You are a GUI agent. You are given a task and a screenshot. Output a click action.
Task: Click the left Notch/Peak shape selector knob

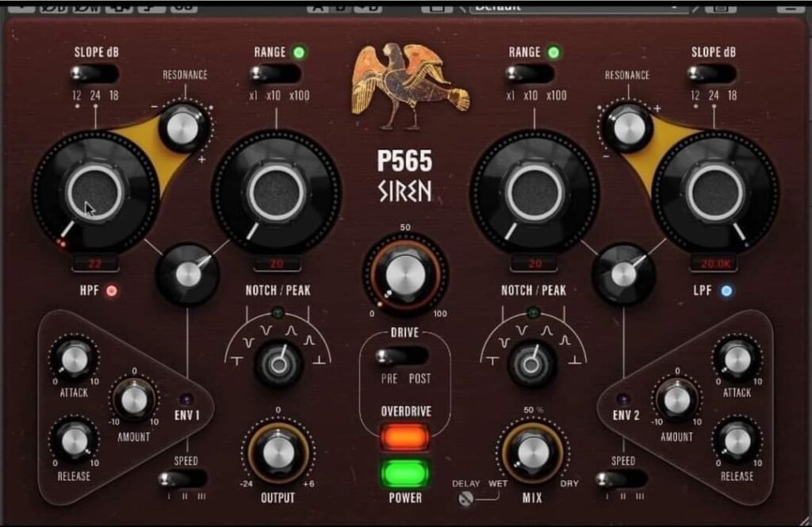click(x=278, y=365)
